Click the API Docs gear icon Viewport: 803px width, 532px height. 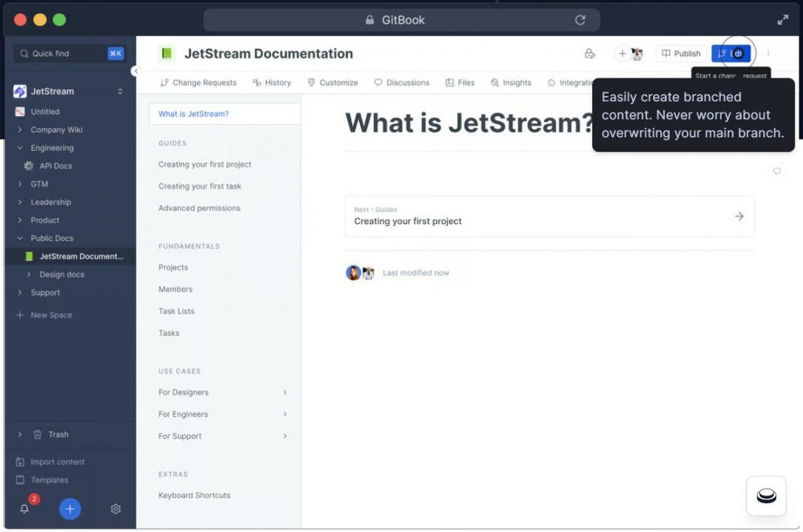29,166
